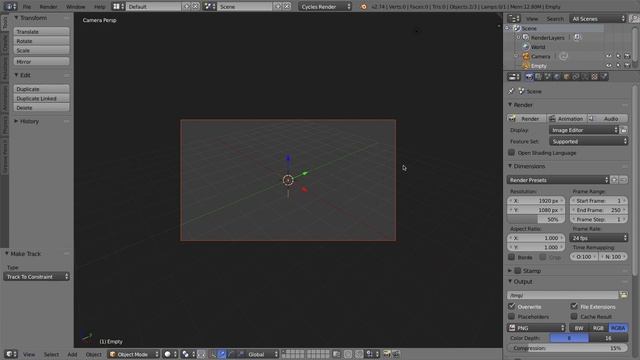Click the World icon in outliner

(526, 47)
